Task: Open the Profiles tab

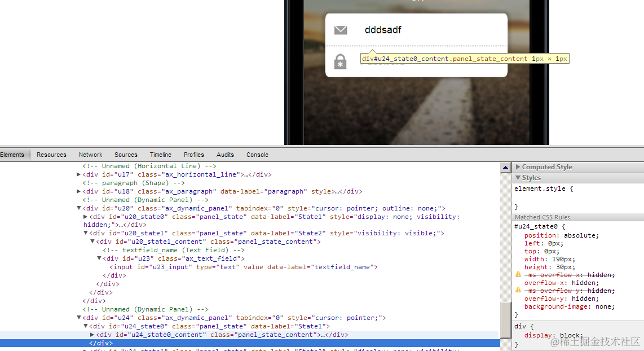Action: 194,155
